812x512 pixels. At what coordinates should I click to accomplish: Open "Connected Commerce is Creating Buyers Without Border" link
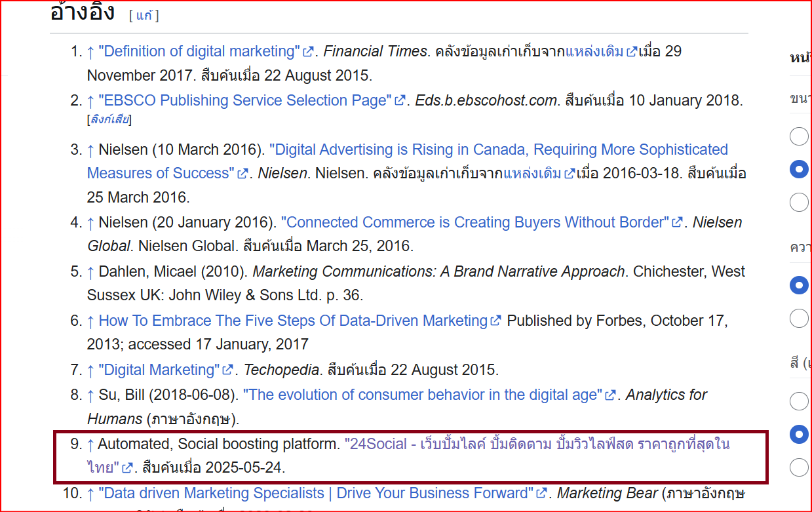click(475, 223)
